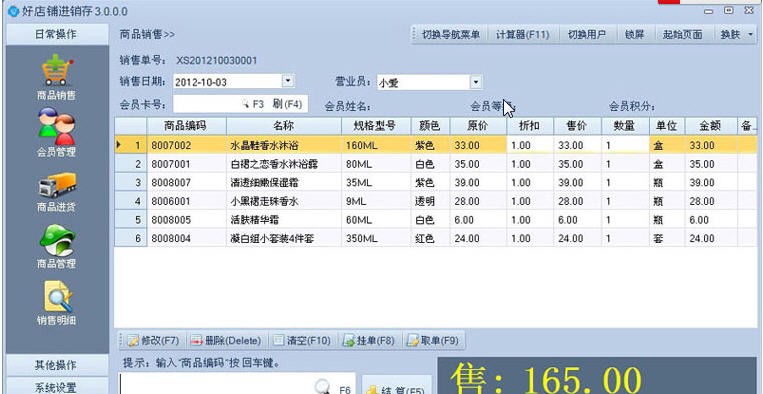The height and width of the screenshot is (394, 763).
Task: Click the 结算(F5) checkout button
Action: pos(396,386)
